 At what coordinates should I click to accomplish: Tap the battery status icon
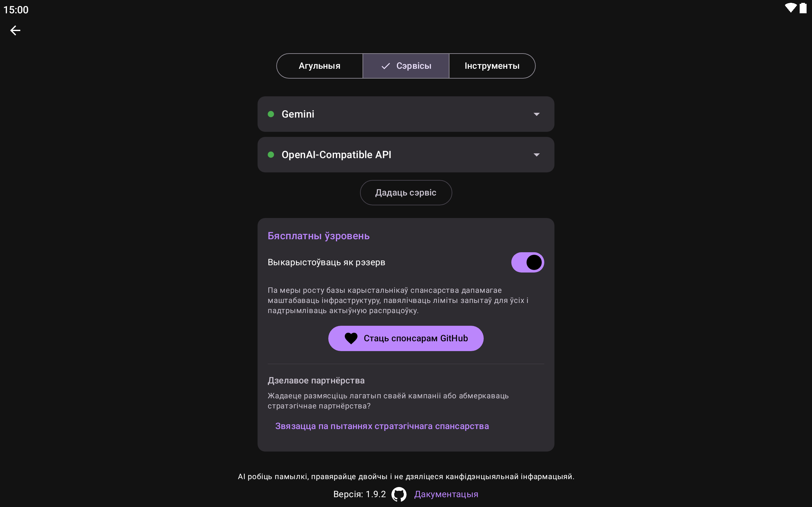point(803,8)
